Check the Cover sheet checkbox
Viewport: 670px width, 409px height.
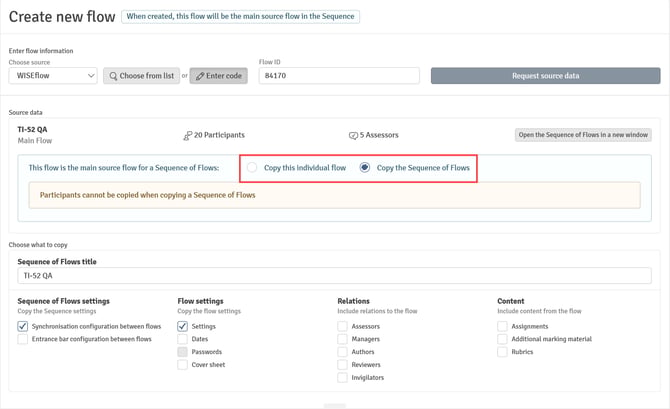[x=182, y=365]
